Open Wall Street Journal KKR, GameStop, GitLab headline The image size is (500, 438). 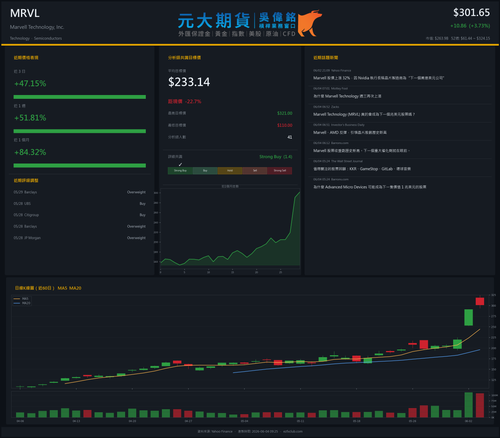[362, 169]
